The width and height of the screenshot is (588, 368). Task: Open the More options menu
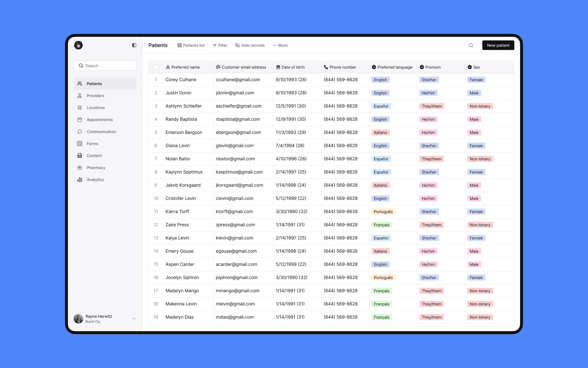(280, 45)
